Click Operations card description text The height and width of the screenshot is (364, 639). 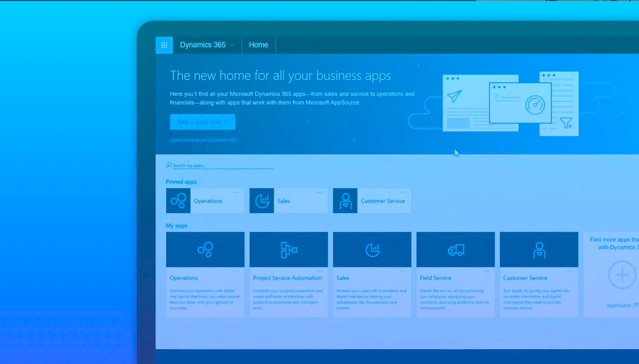(x=205, y=299)
